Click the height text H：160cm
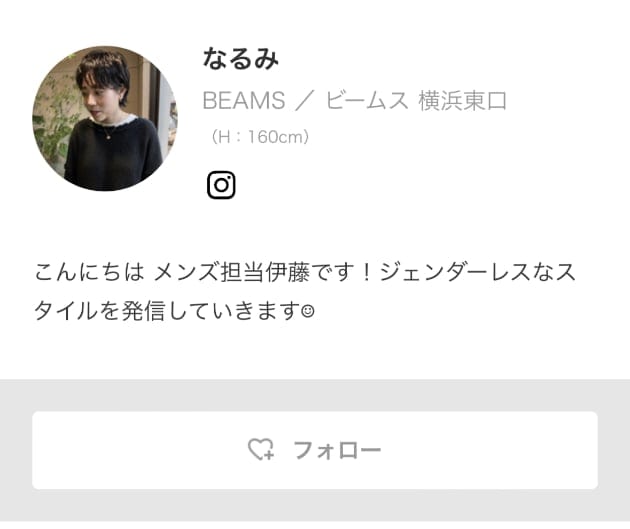This screenshot has height=529, width=630. (x=260, y=137)
